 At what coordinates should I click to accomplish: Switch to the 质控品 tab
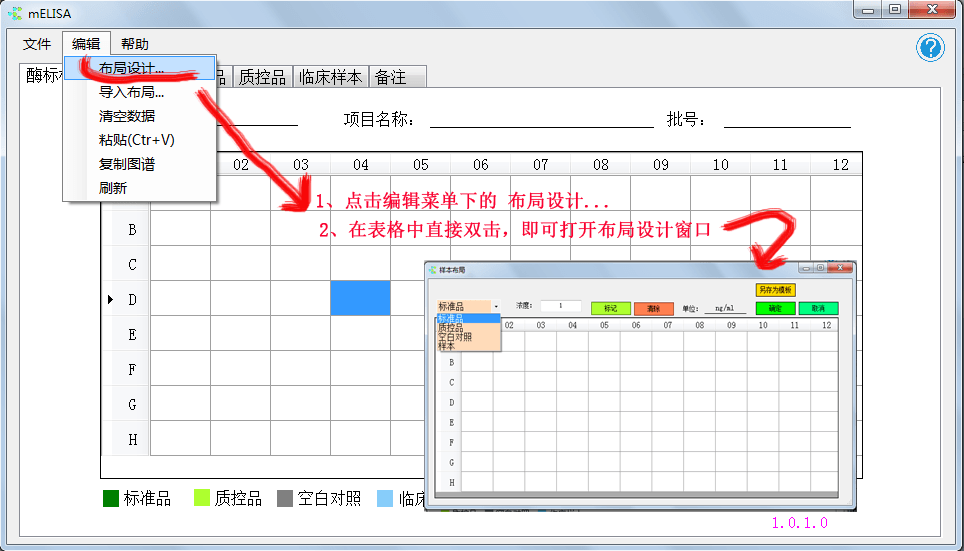(262, 77)
